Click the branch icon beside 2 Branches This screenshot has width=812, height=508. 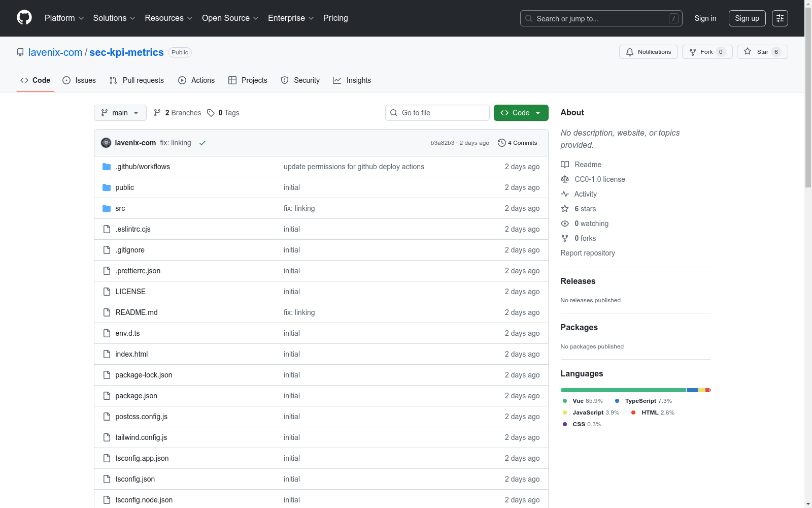(x=157, y=113)
